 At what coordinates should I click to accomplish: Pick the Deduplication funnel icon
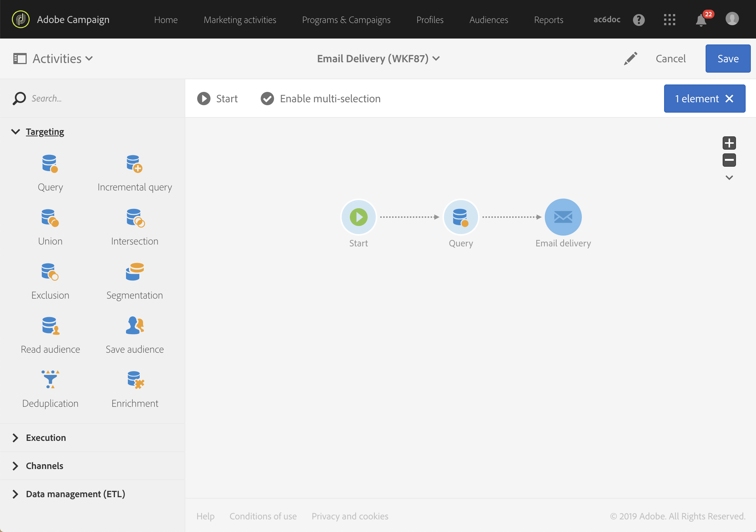tap(50, 379)
